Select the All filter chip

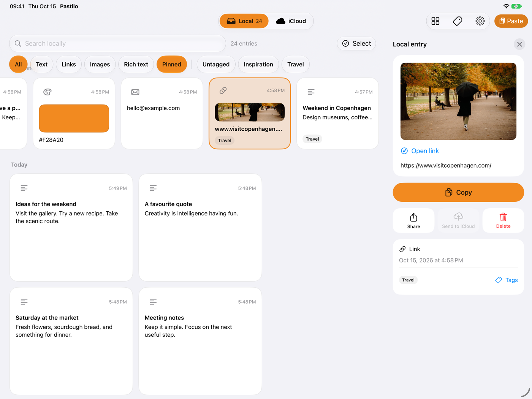point(18,65)
